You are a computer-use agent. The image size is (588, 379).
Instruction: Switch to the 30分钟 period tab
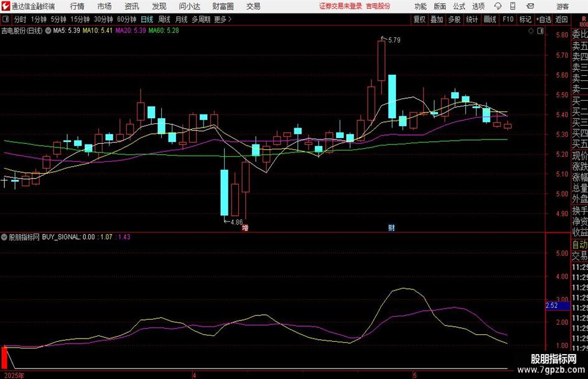(103, 19)
